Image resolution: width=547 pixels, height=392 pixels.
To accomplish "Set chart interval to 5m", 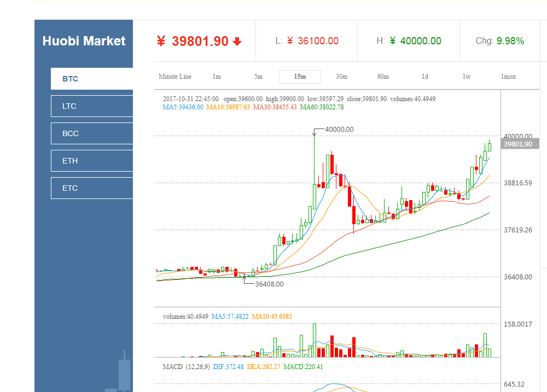I will pyautogui.click(x=258, y=77).
